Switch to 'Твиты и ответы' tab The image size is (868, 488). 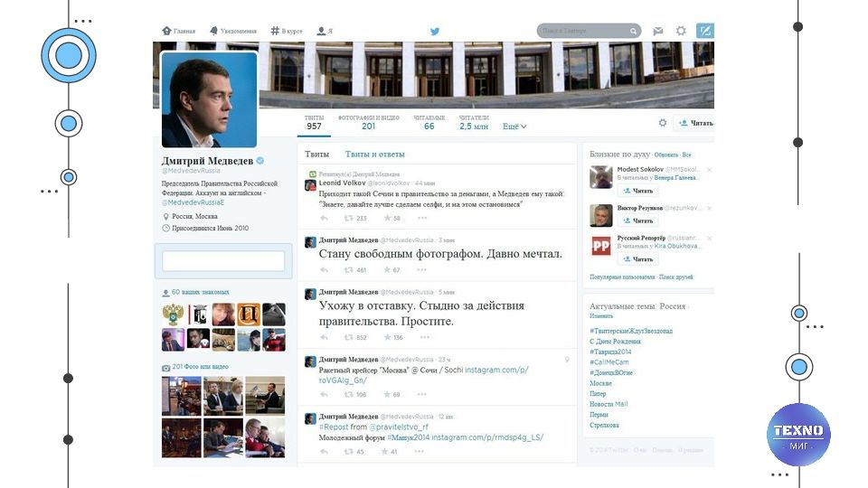coord(374,155)
